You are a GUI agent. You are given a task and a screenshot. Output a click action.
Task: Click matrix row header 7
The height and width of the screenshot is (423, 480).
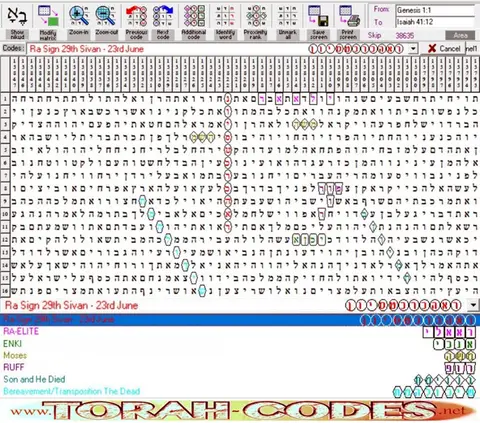click(5, 175)
